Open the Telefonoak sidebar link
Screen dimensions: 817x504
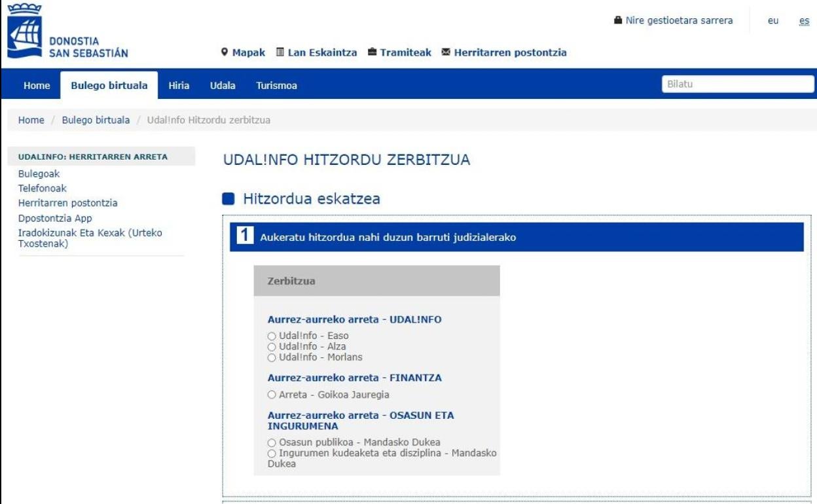pyautogui.click(x=42, y=189)
